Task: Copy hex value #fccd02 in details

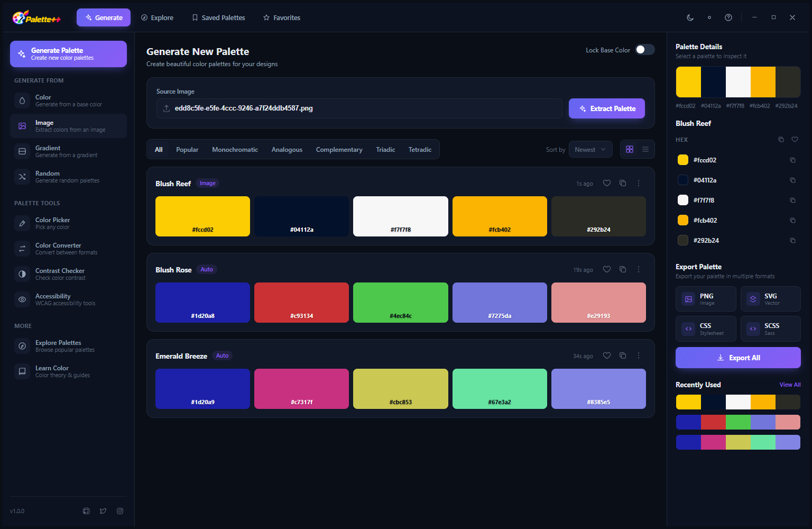Action: tap(792, 160)
